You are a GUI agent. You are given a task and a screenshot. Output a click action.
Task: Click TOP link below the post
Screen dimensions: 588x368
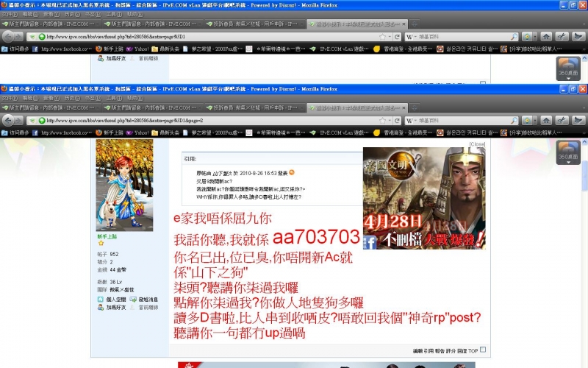[473, 351]
